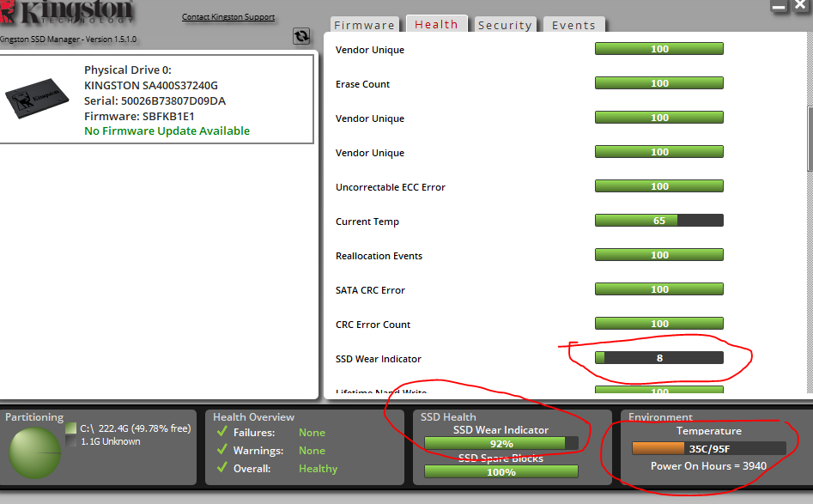Click the Overall Healthy status text
This screenshot has width=813, height=504.
[x=318, y=469]
